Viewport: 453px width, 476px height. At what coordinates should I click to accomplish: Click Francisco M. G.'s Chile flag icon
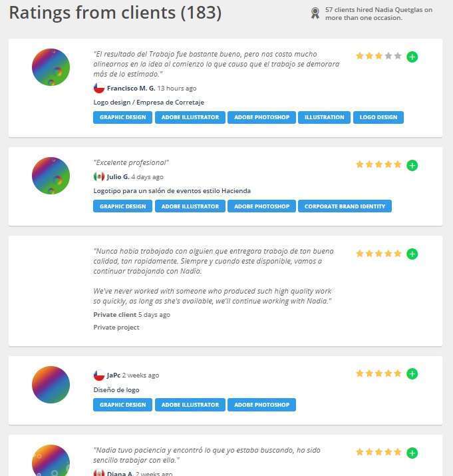(x=99, y=88)
